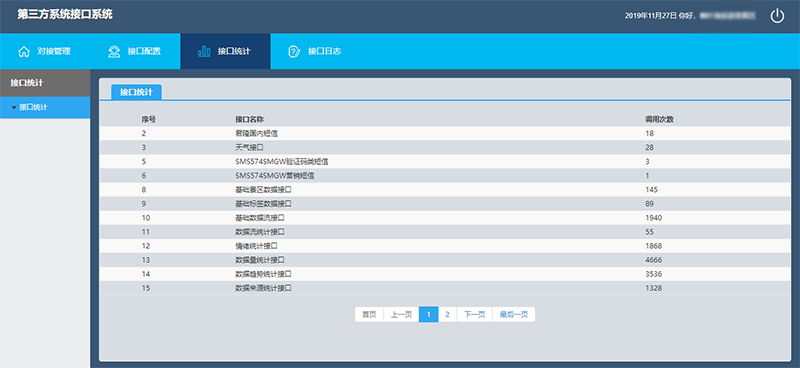
Task: Select page 1 in pagination
Action: (429, 314)
